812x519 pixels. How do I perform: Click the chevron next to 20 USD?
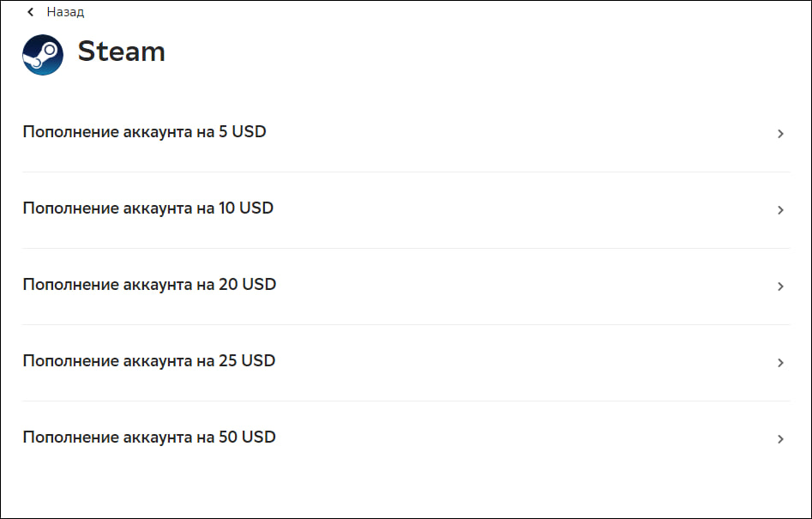(x=780, y=287)
